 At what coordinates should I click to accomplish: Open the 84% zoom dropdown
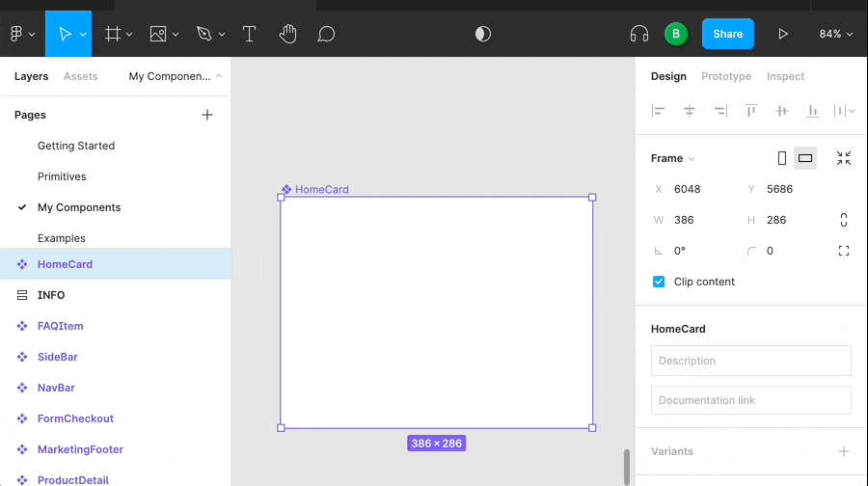(x=835, y=34)
